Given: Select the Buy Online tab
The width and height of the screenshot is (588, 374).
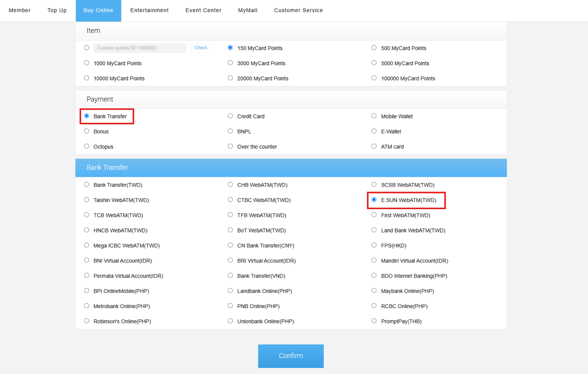Looking at the screenshot, I should pyautogui.click(x=98, y=11).
